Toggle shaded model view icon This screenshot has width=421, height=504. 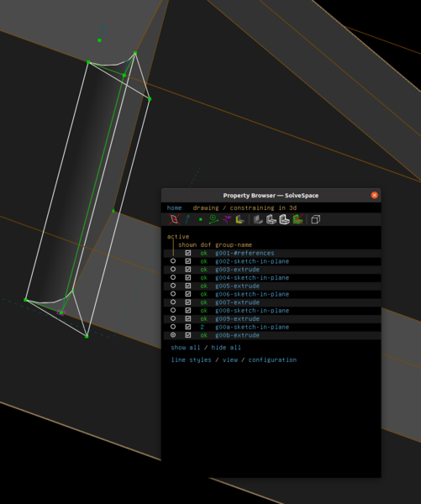[258, 219]
